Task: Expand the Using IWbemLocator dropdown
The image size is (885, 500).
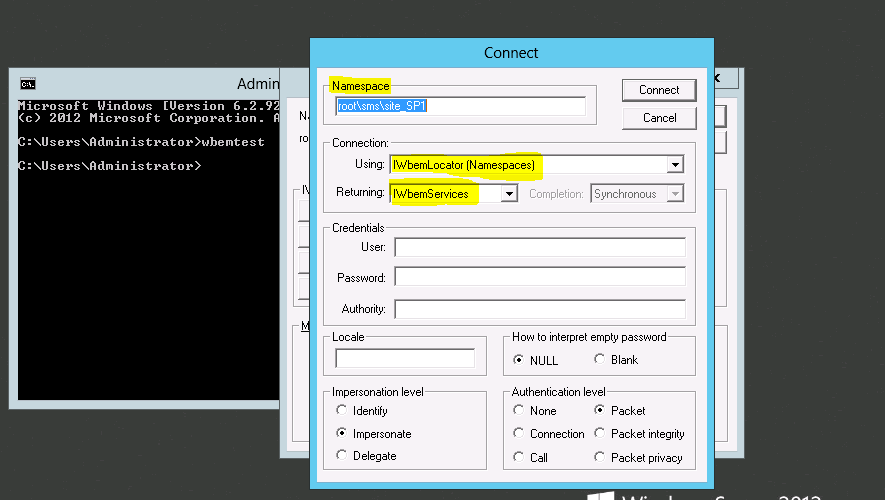Action: click(676, 165)
